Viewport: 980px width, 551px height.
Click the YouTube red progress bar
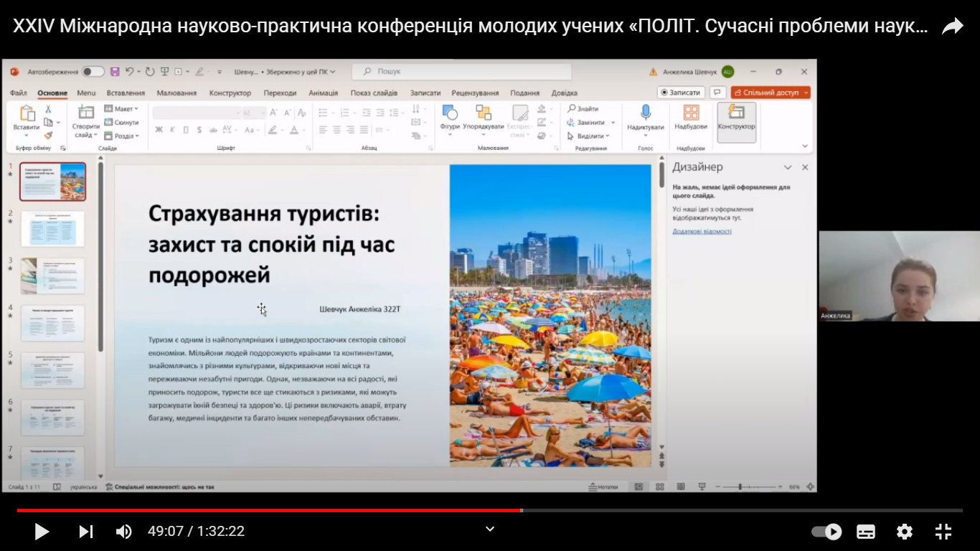click(x=287, y=510)
